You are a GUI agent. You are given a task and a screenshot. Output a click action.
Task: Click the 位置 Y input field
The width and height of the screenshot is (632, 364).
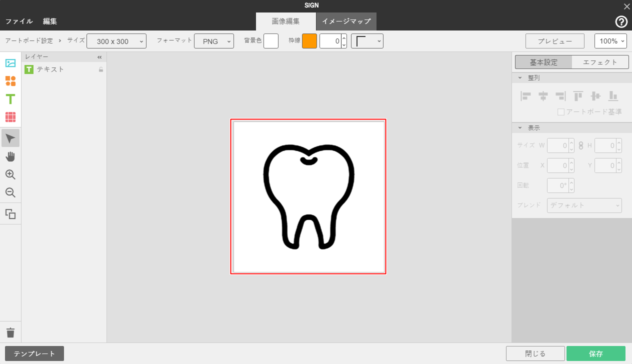coord(605,165)
